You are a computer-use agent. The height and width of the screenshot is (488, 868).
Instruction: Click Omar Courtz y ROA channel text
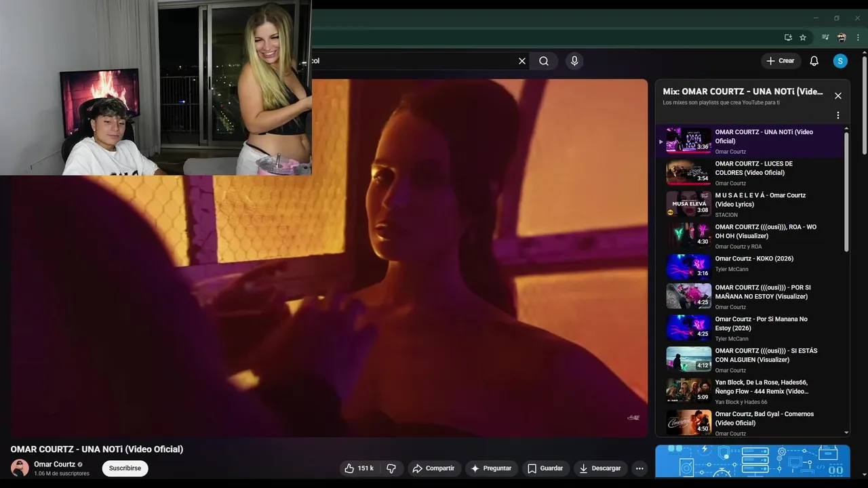point(738,247)
